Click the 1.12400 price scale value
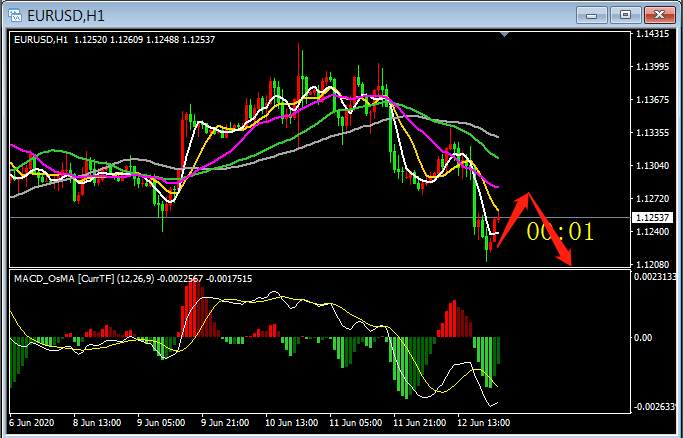683x438 pixels. [652, 232]
